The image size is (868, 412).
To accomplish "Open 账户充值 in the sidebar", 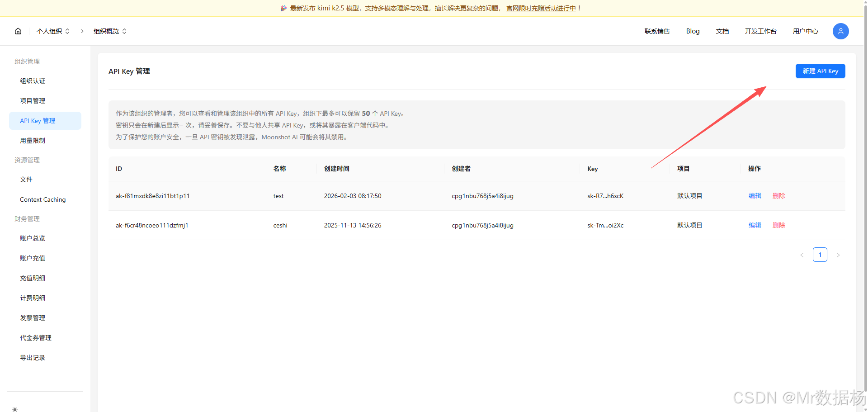I will tap(32, 258).
